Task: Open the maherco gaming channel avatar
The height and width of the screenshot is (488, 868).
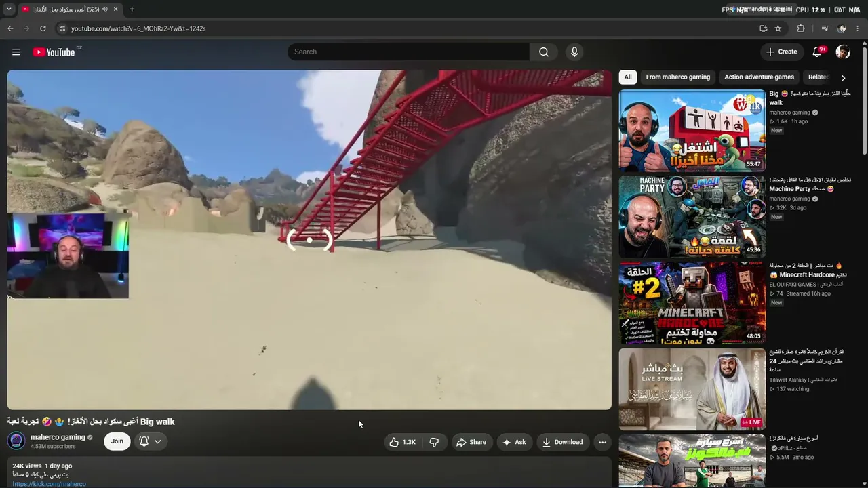Action: (x=16, y=441)
